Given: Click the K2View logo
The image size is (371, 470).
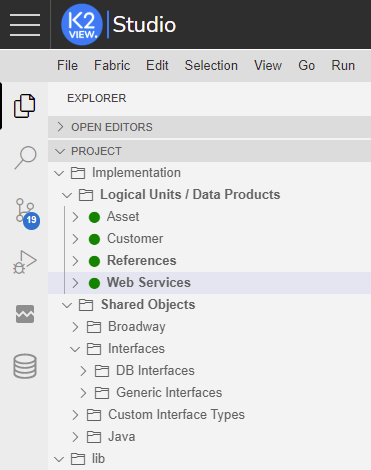Looking at the screenshot, I should tap(82, 25).
